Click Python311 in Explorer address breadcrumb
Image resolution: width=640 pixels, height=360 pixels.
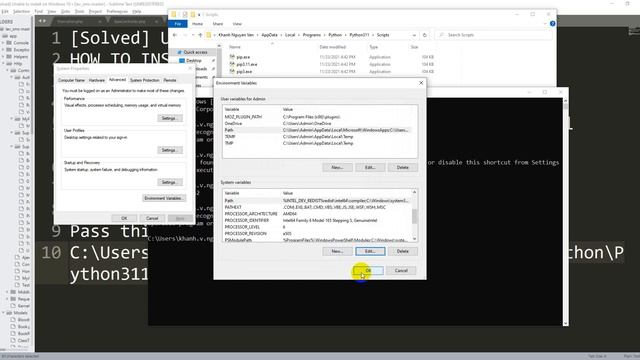[359, 35]
